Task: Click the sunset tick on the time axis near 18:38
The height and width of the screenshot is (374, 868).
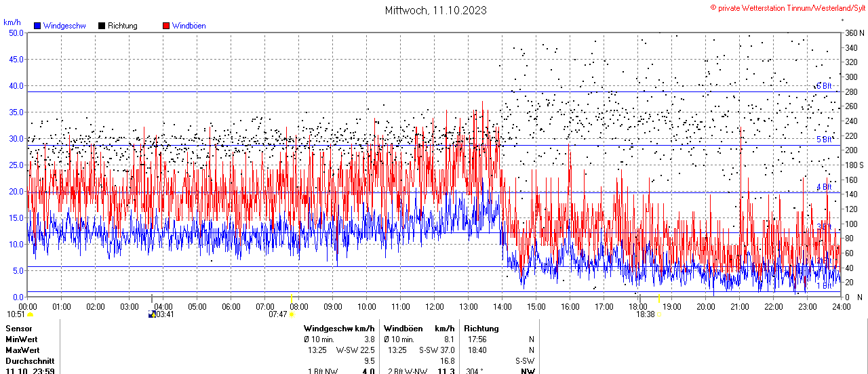Action: [x=659, y=298]
